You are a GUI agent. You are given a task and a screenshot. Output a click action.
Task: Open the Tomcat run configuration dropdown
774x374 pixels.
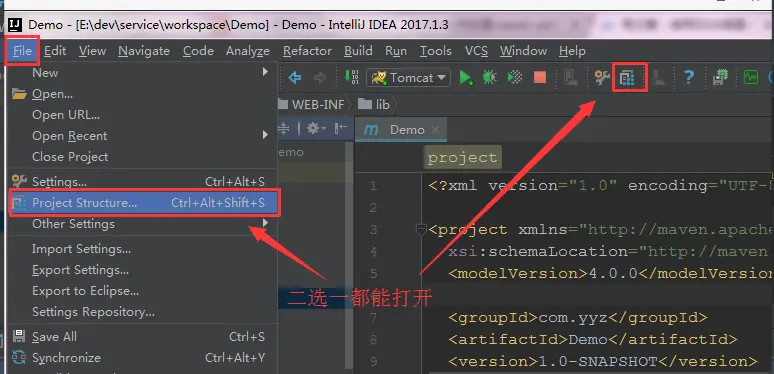[408, 77]
